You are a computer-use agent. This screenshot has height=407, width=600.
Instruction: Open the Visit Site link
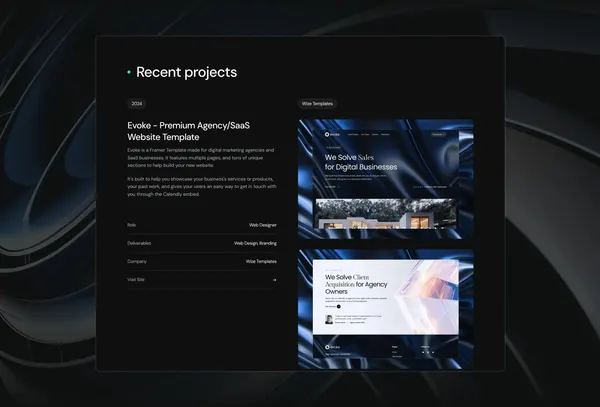pyautogui.click(x=202, y=280)
